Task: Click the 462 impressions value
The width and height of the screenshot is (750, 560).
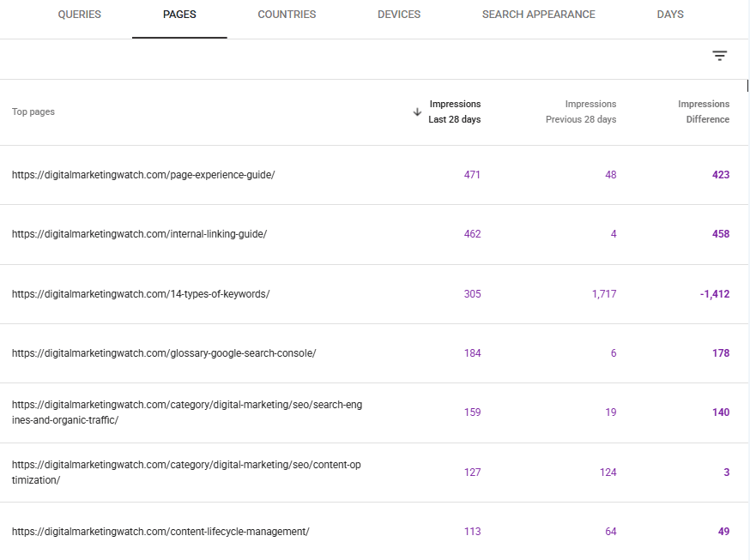Action: pos(472,234)
